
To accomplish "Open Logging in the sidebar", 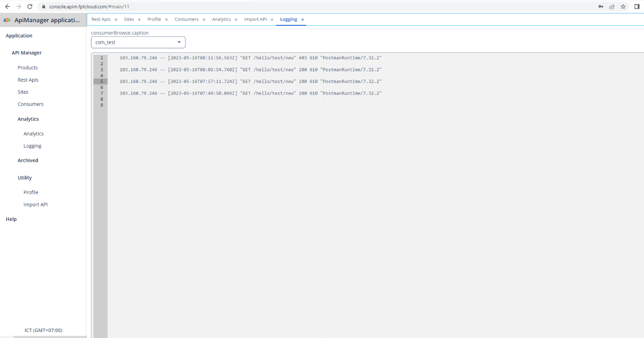I will 32,146.
